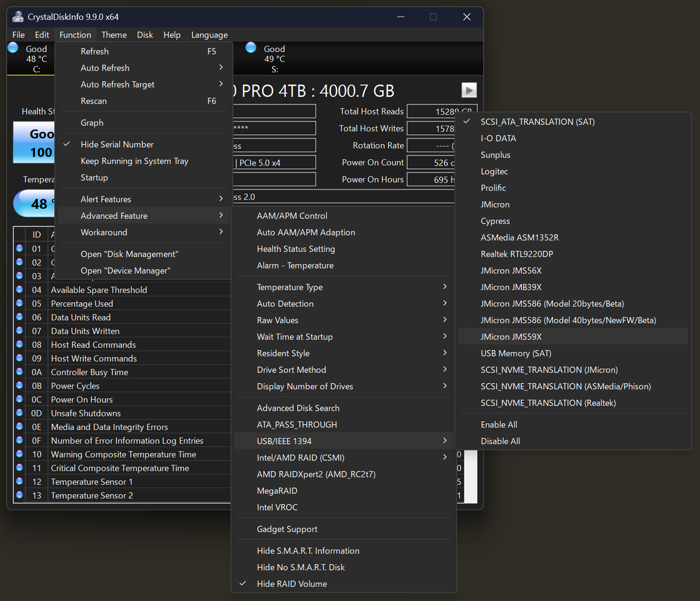The image size is (700, 601).
Task: Enable Hide No S.M.A.R.T. Disk
Action: pos(344,567)
